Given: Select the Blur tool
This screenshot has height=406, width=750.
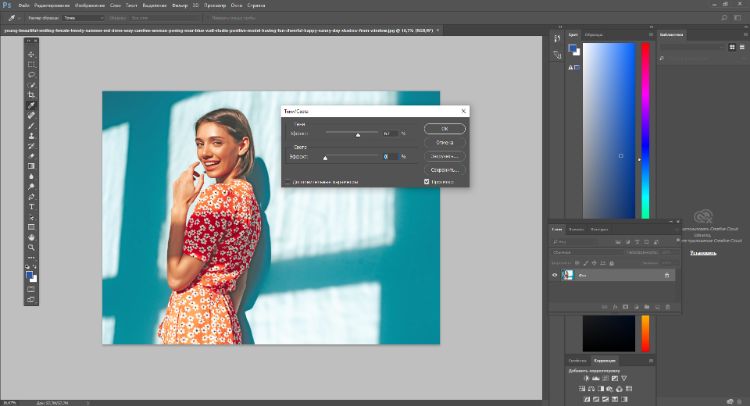Looking at the screenshot, I should [31, 176].
